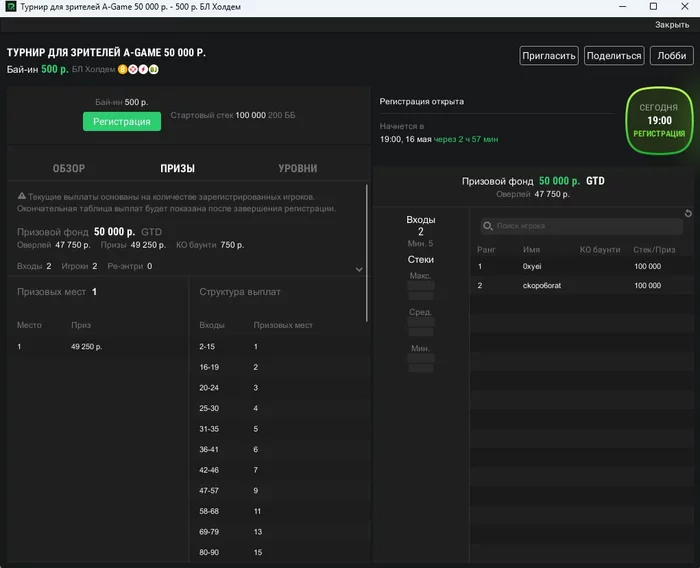Click the app logo in title bar
This screenshot has height=568, width=700.
tap(11, 7)
